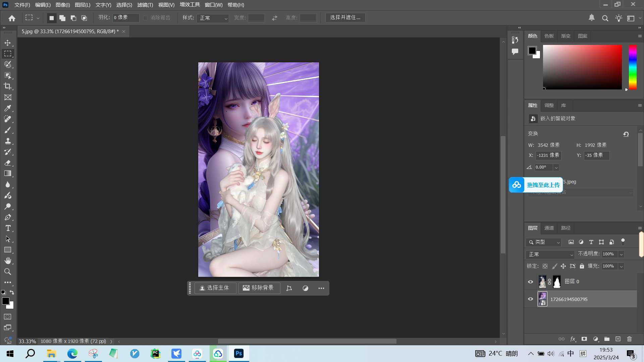Select the Brush tool
The width and height of the screenshot is (644, 362).
pos(8,130)
